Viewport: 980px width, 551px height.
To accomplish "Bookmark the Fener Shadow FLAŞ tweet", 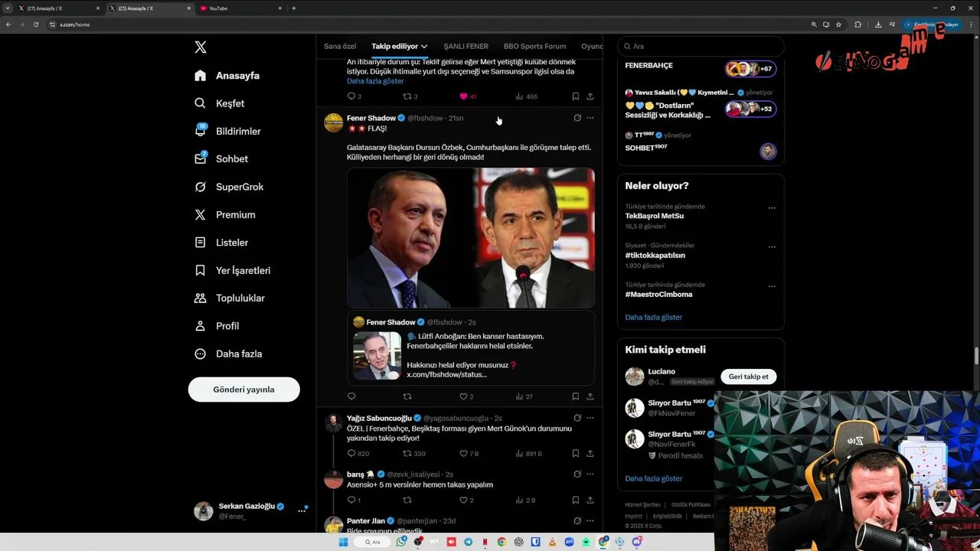I will pos(575,396).
